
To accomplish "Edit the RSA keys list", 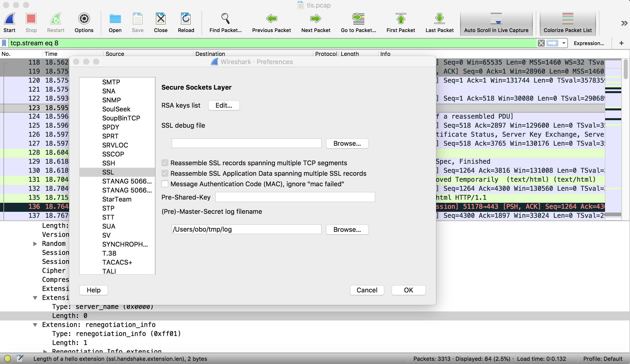I will 224,105.
